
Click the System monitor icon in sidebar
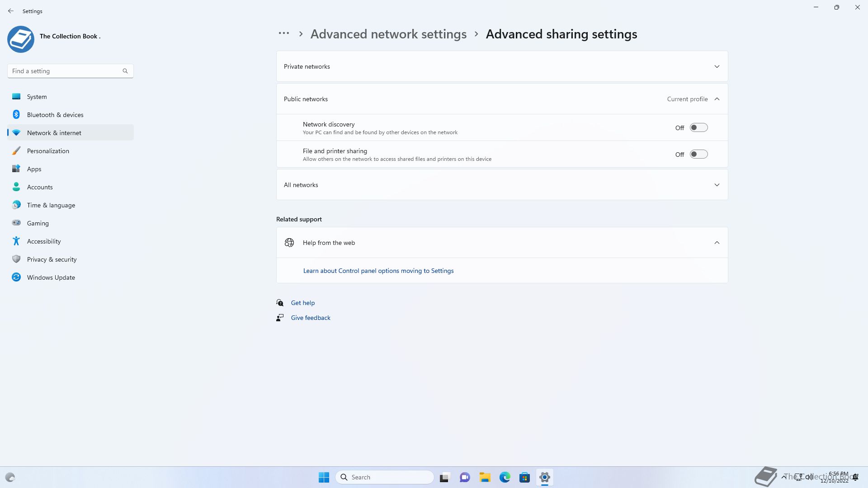pyautogui.click(x=16, y=96)
